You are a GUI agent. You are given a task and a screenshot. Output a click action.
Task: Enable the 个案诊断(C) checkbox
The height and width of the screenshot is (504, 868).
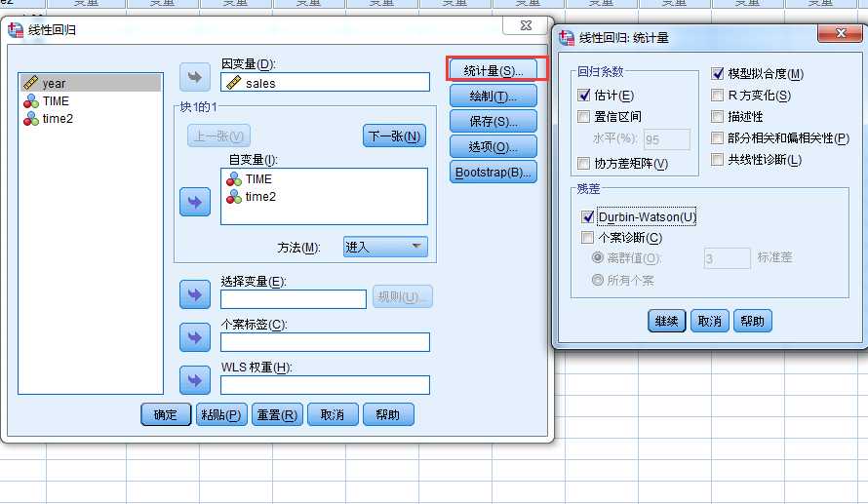pyautogui.click(x=587, y=238)
